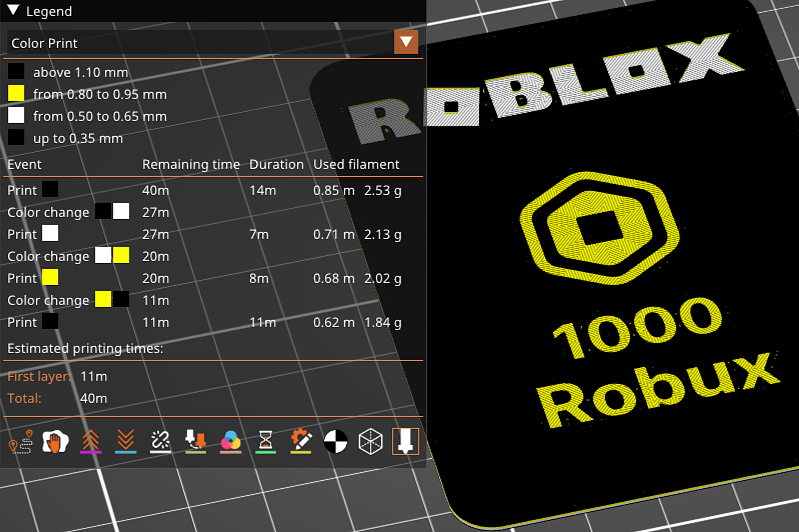Toggle deretractions downward arrows icon

[126, 441]
